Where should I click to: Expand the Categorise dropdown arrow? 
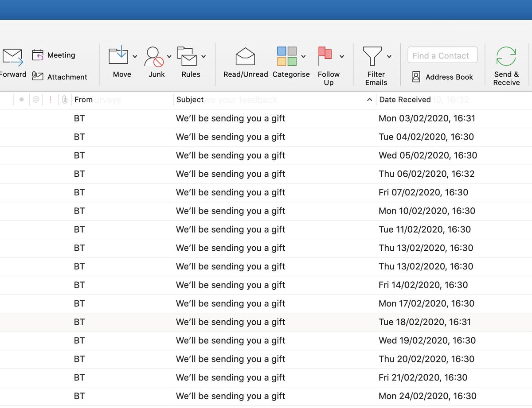304,57
